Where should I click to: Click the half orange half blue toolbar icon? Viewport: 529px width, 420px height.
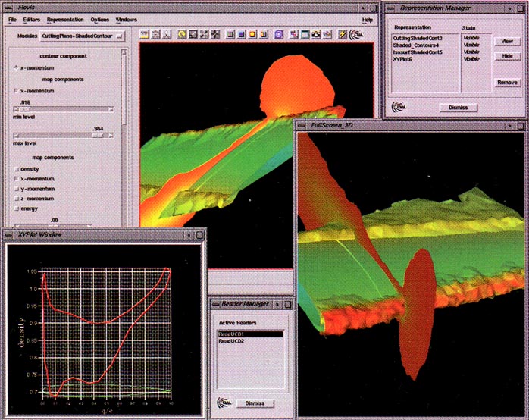(264, 34)
